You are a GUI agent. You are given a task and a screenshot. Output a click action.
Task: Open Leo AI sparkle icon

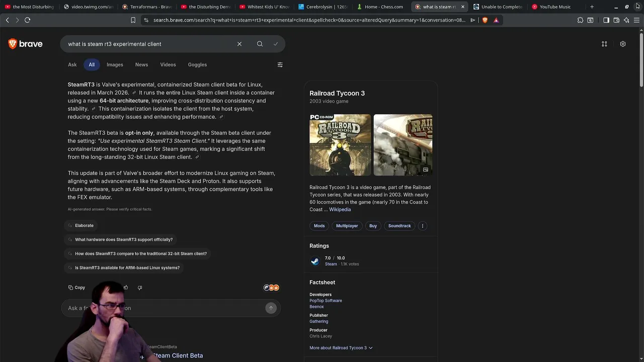626,20
